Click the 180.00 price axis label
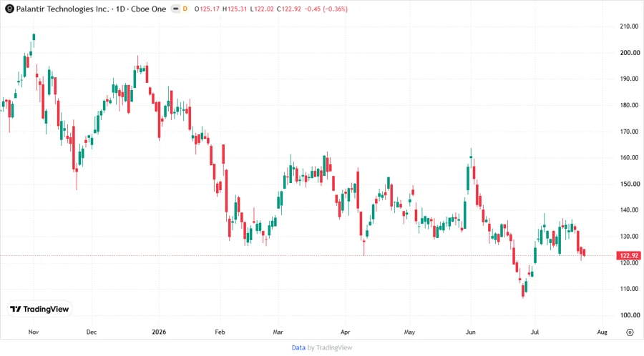 tap(630, 105)
